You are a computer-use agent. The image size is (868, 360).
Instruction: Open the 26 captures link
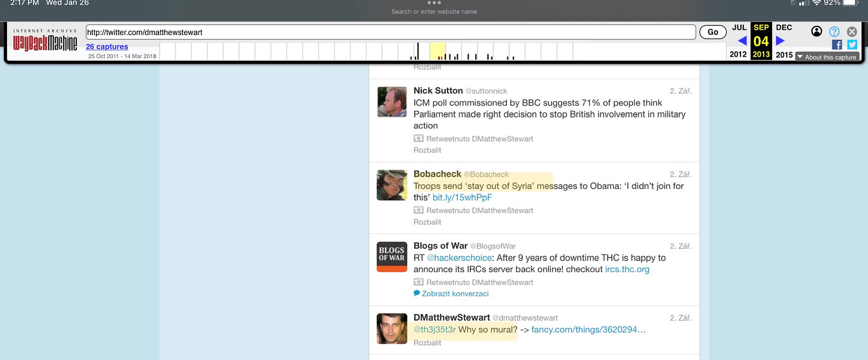(107, 46)
